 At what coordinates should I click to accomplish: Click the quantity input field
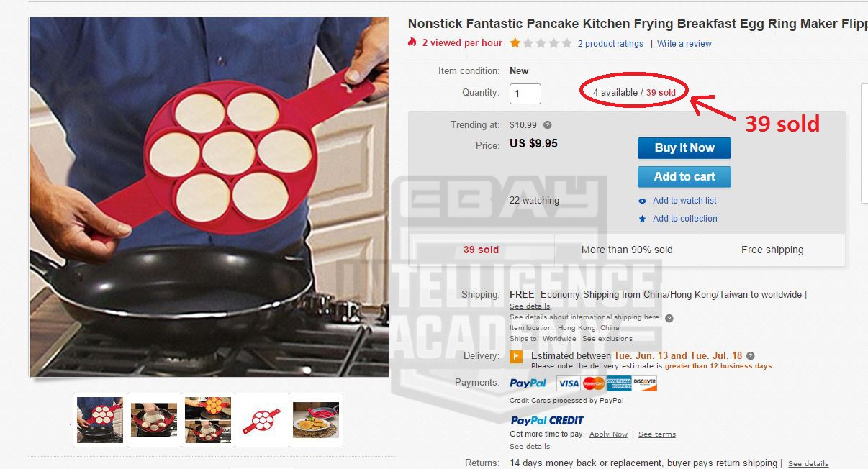click(525, 94)
